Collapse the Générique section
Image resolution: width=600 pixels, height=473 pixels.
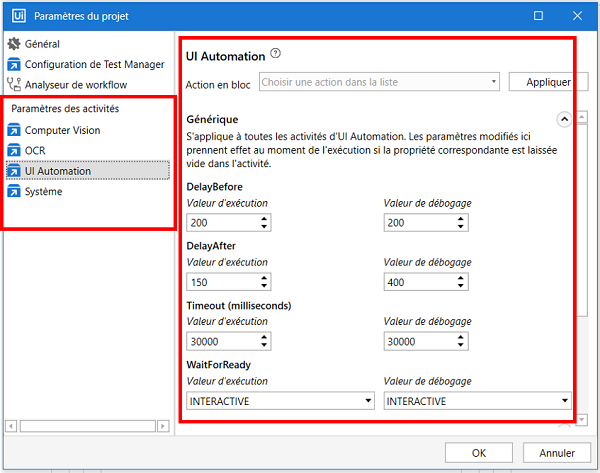(564, 119)
